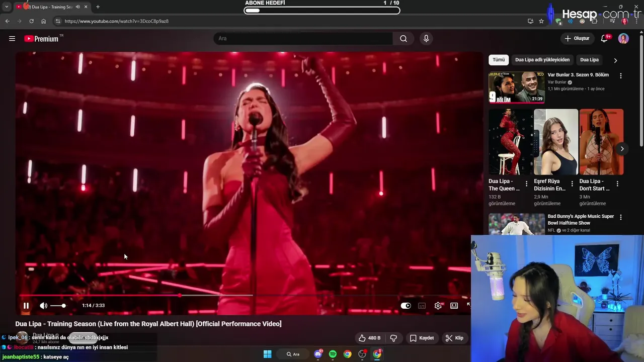Image resolution: width=644 pixels, height=362 pixels.
Task: Open the Oluştur create button
Action: pos(577,39)
